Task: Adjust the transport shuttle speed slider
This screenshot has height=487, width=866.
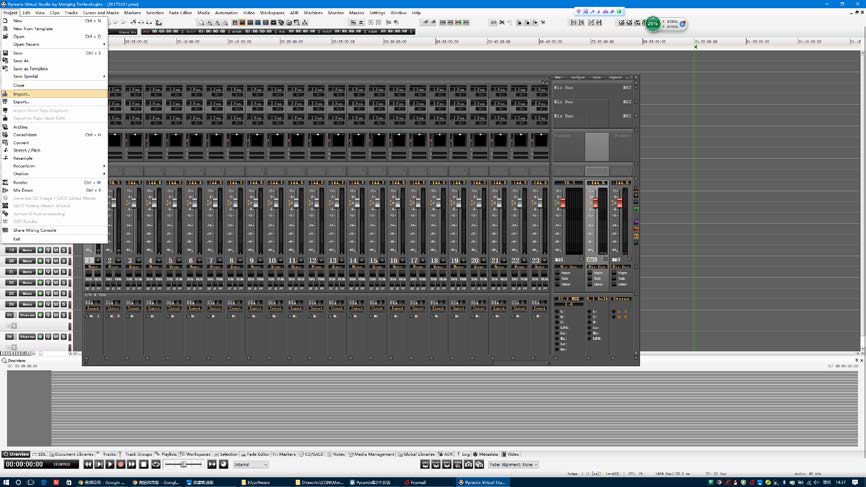Action: point(183,465)
